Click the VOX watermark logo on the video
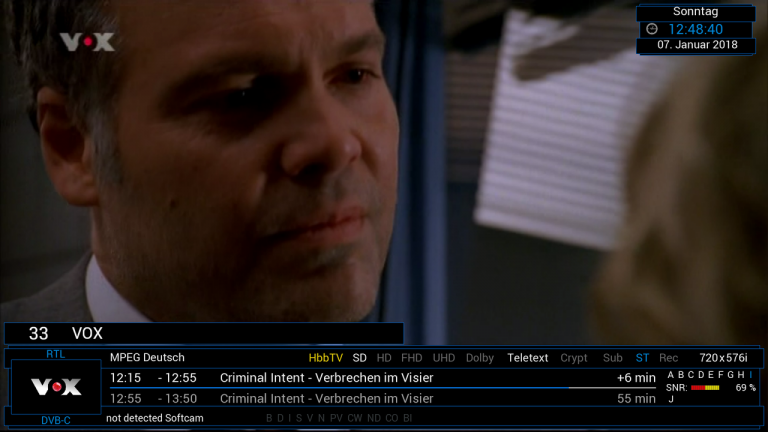Screen dimensions: 768x432 click(87, 42)
